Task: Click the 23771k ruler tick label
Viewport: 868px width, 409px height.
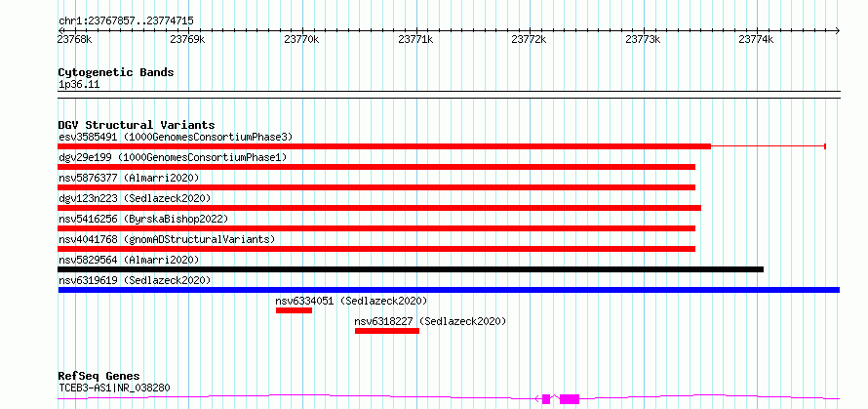Action: coord(415,39)
